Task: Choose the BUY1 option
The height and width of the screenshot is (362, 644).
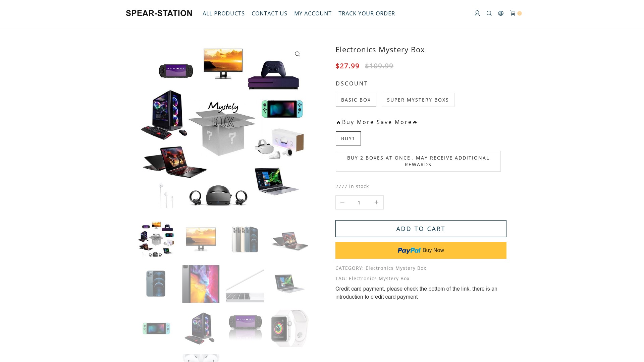Action: pyautogui.click(x=348, y=138)
